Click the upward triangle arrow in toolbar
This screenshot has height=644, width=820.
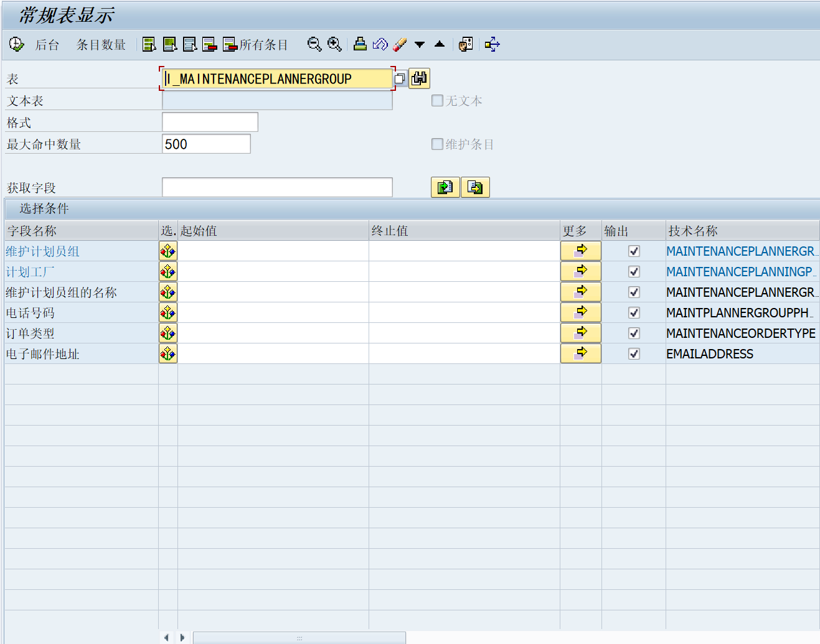pos(440,44)
